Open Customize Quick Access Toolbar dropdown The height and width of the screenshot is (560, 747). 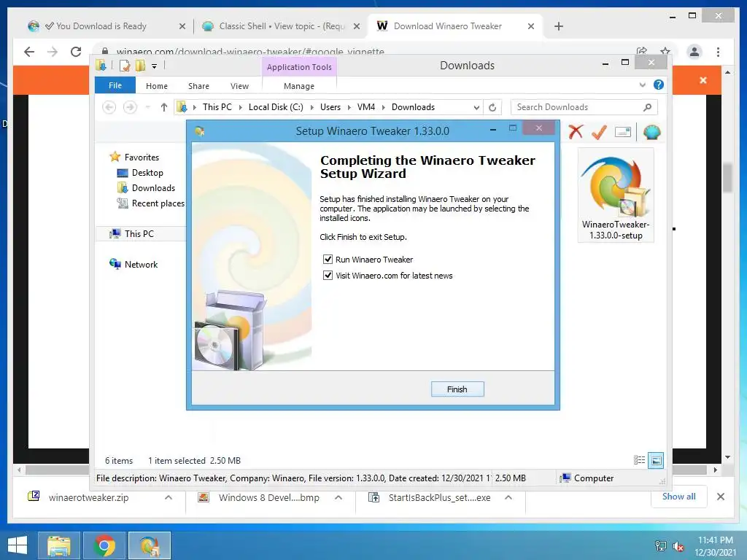[x=155, y=66]
